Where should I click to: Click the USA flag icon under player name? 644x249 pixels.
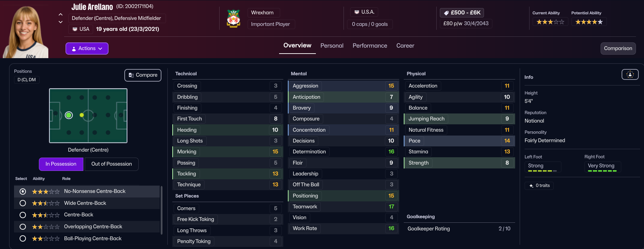click(75, 29)
